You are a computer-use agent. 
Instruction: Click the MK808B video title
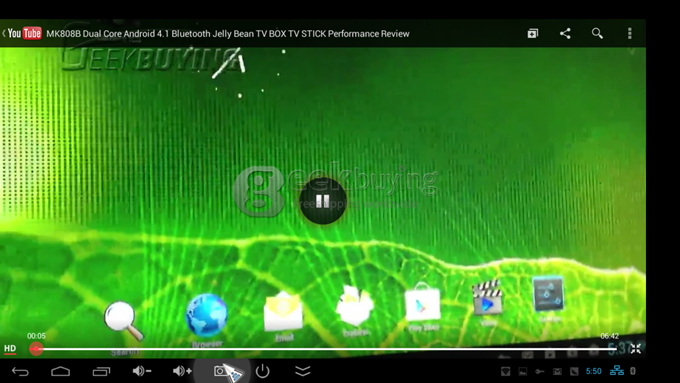pyautogui.click(x=228, y=34)
